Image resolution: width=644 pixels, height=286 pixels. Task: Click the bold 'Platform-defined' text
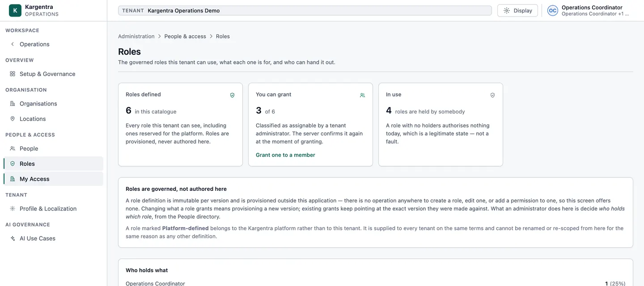[x=185, y=228]
